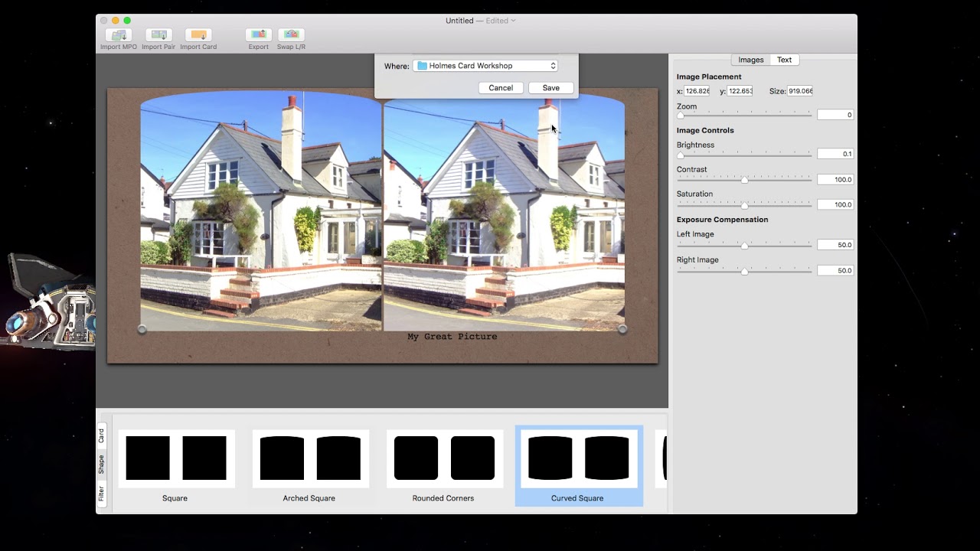Click the bottom-left image resize handle
Viewport: 980px width, 551px height.
(x=142, y=329)
